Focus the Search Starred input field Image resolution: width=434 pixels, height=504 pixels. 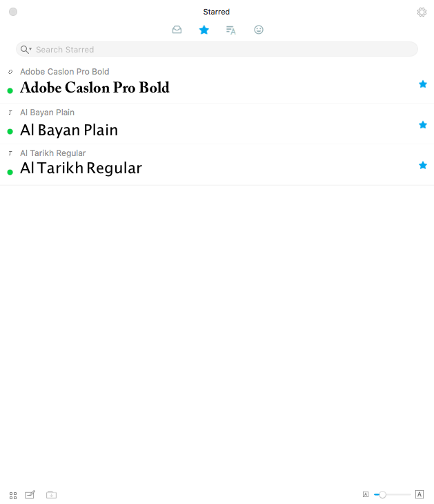tap(217, 49)
